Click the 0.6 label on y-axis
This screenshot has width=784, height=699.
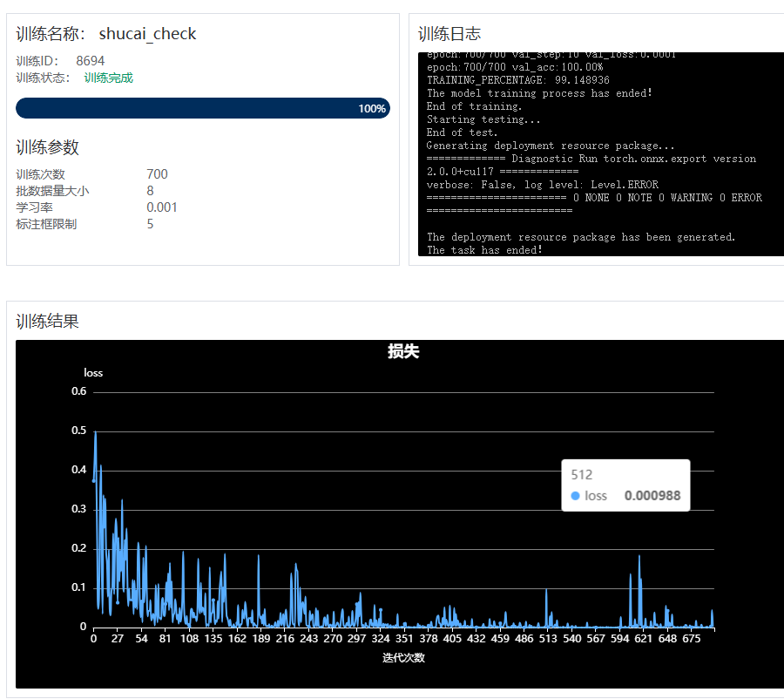(x=78, y=391)
